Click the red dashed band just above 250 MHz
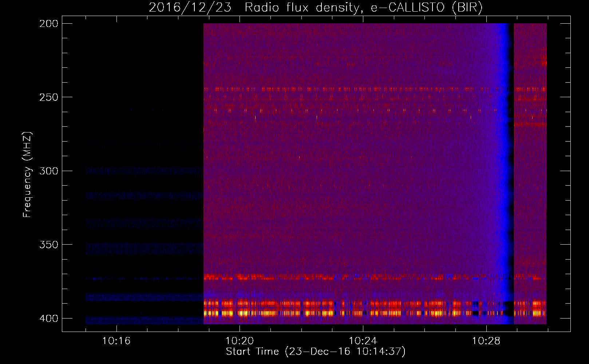 click(x=375, y=89)
